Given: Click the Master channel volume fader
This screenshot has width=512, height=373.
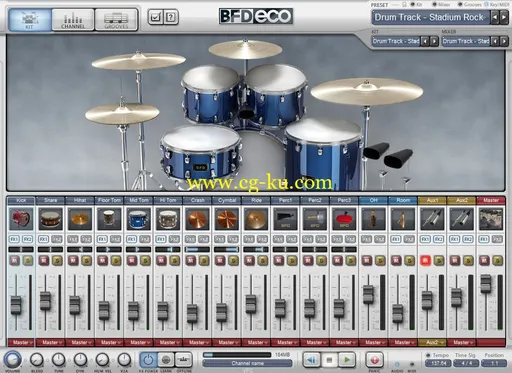Looking at the screenshot, I should tap(486, 284).
